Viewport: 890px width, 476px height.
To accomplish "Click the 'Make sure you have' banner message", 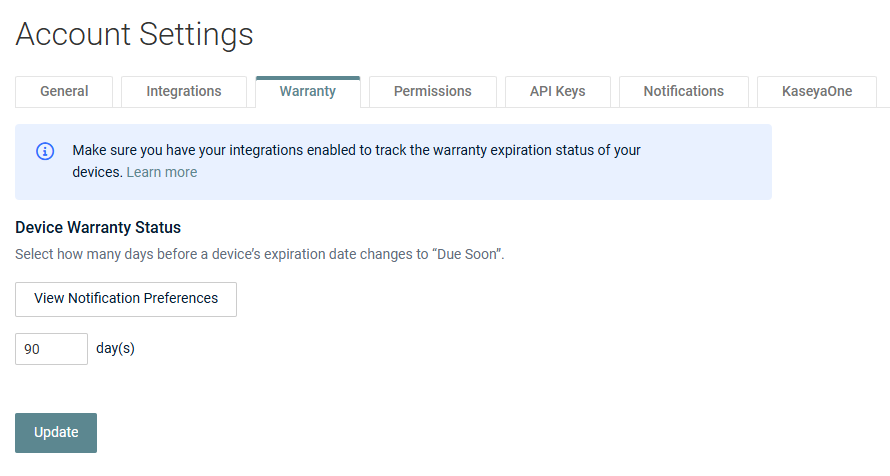I will coord(356,161).
